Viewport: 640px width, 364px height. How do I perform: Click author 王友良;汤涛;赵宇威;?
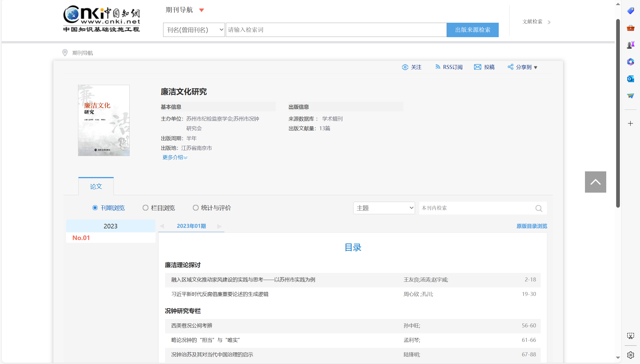[x=426, y=280]
